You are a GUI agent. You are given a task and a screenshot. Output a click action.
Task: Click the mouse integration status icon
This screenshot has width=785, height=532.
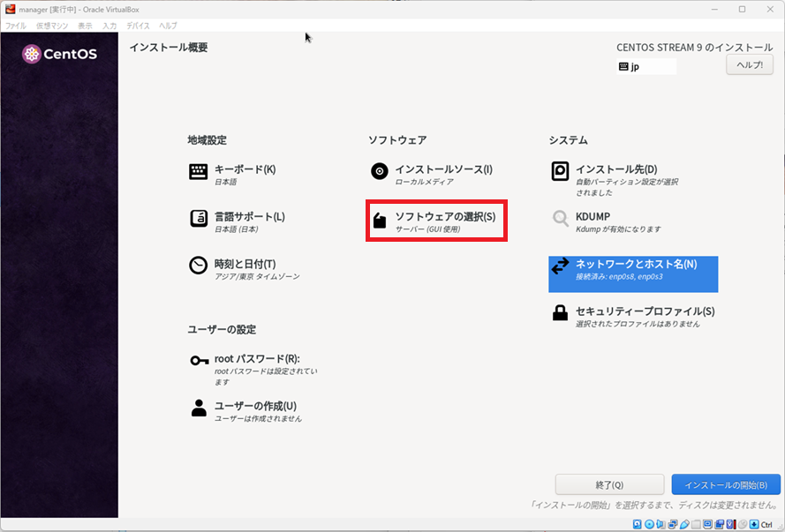tap(743, 524)
